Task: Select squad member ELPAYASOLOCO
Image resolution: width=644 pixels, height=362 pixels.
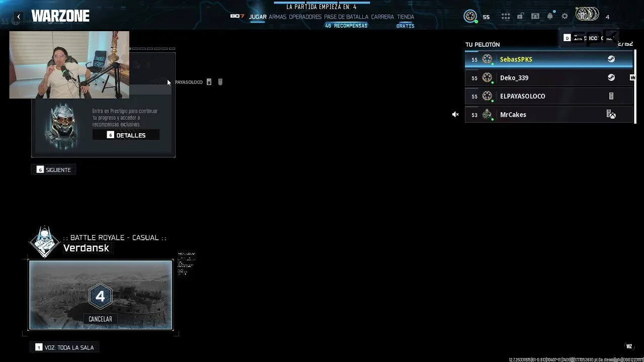Action: tap(548, 96)
